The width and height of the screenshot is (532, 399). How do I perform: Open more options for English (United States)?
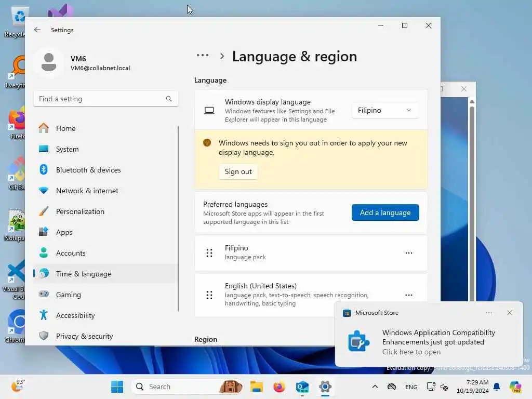(x=408, y=295)
